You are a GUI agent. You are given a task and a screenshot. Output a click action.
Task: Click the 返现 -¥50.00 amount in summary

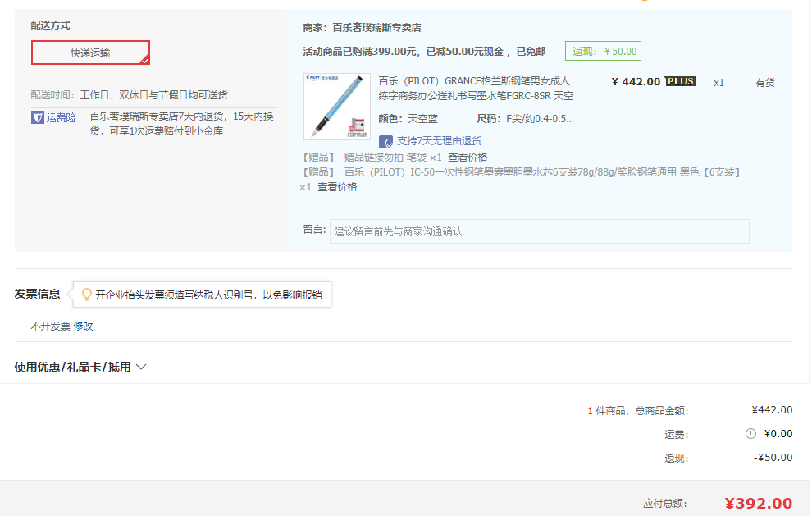773,458
